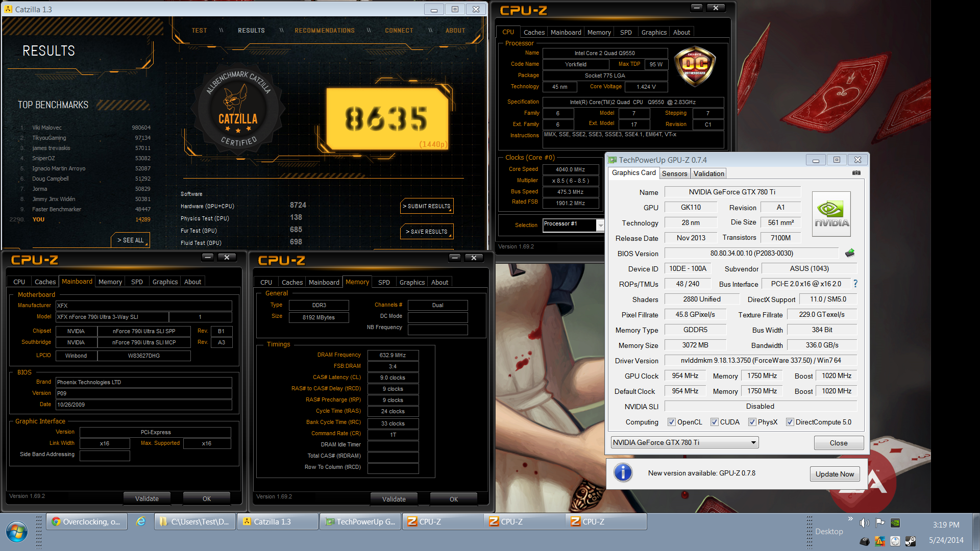The width and height of the screenshot is (980, 551).
Task: Open the CONNECT menu in Catzilla
Action: pyautogui.click(x=399, y=31)
